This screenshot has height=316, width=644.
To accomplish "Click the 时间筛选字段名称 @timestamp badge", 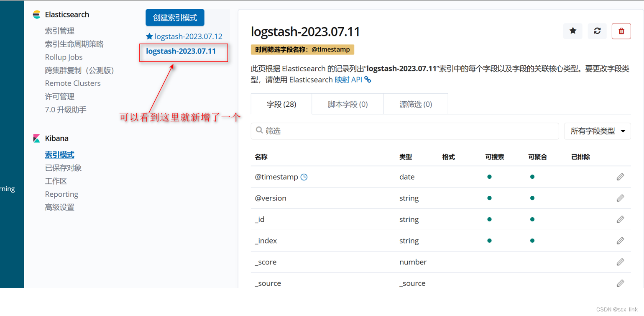I will (303, 49).
